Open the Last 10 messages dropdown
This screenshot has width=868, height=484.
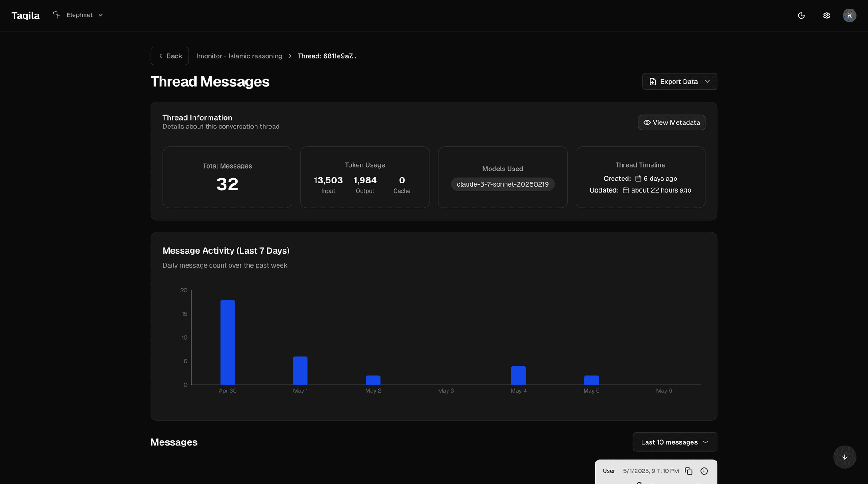(x=675, y=442)
